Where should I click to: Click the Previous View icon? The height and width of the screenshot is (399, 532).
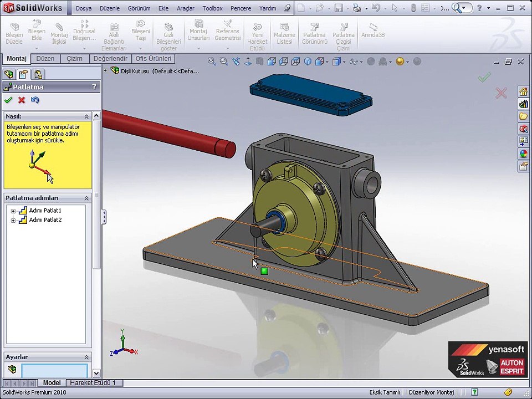tap(236, 62)
